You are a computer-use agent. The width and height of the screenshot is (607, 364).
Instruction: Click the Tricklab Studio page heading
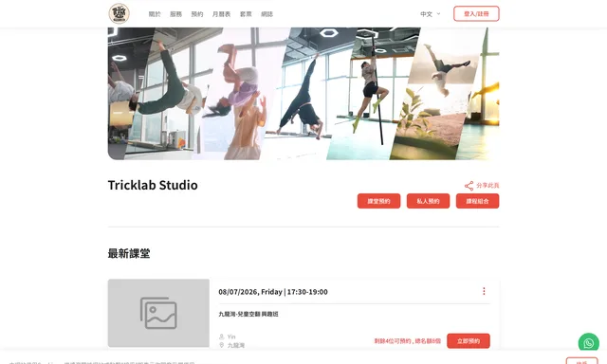(x=153, y=185)
